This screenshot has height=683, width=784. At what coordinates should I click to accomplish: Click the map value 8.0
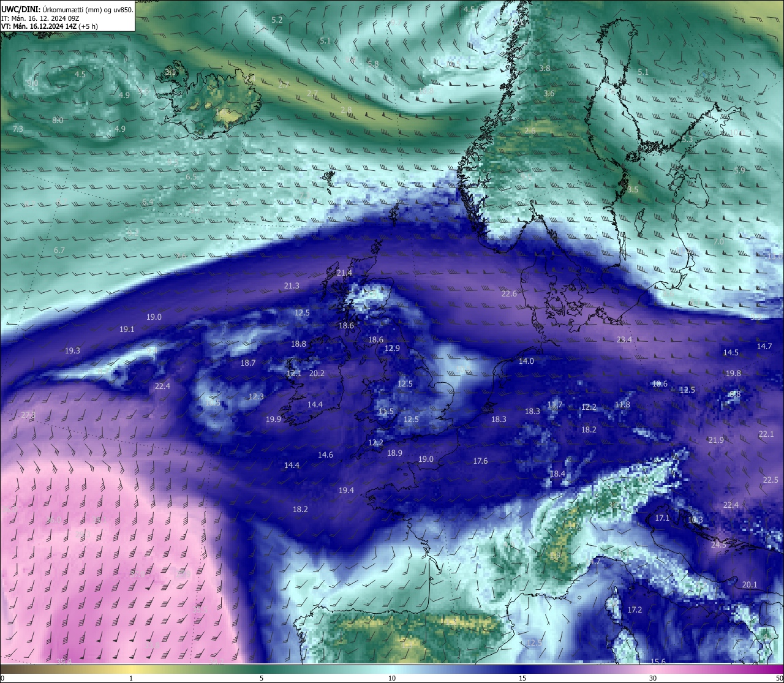(x=58, y=121)
